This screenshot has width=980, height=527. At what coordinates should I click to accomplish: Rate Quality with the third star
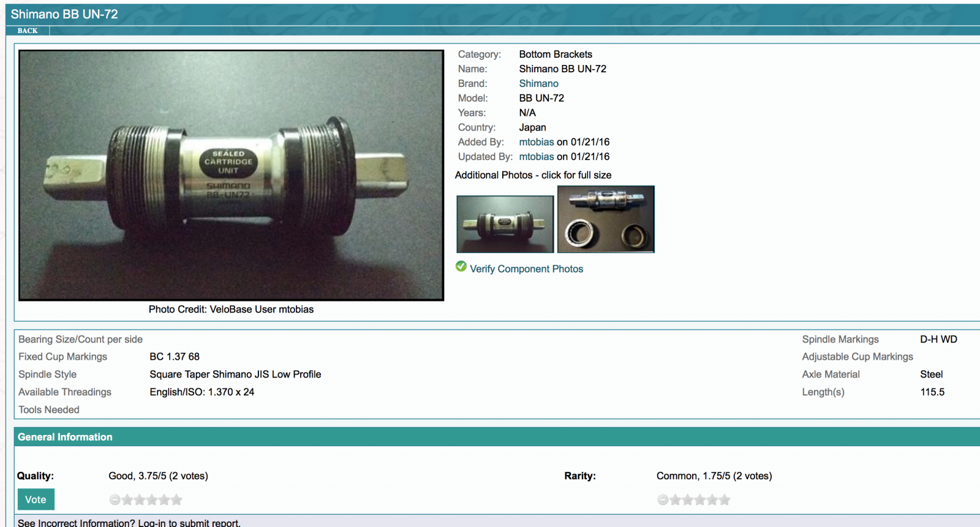point(152,500)
